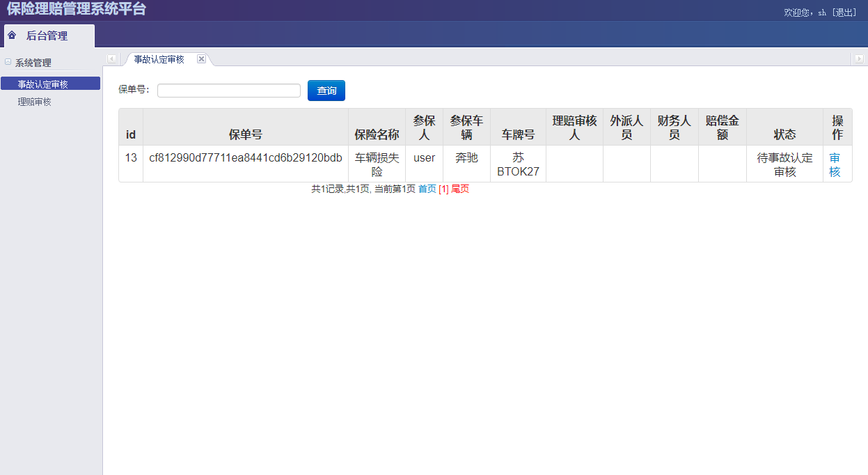Collapse the 系统管理 menu section
The image size is (868, 475).
coord(8,62)
